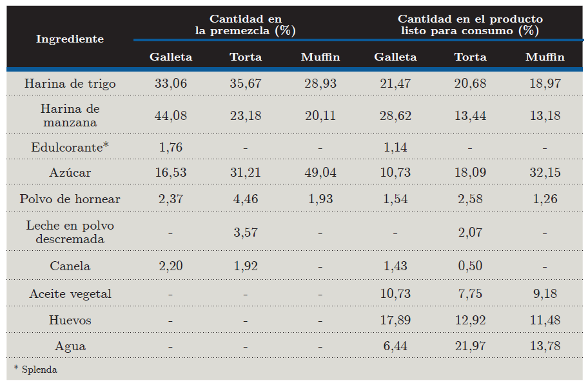
Task: Click the "* Splenda" footnote text
Action: tap(35, 370)
